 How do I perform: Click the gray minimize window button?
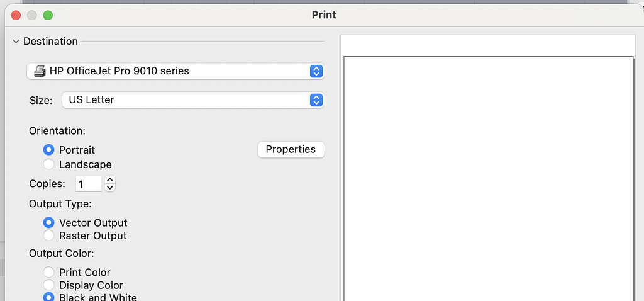pos(32,15)
